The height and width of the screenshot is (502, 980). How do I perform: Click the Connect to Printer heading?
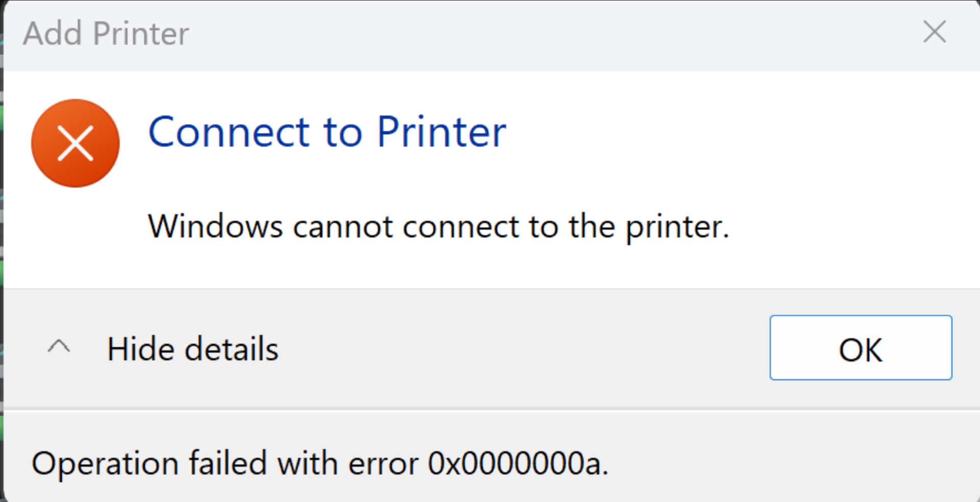pyautogui.click(x=327, y=132)
